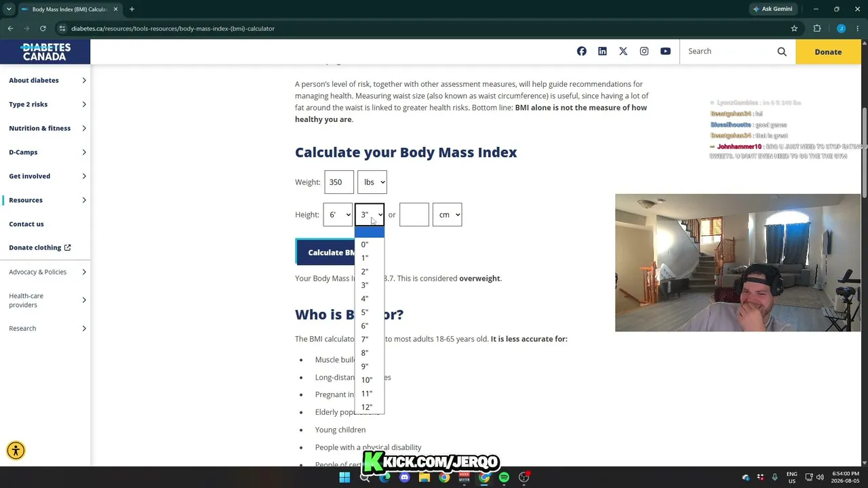This screenshot has width=868, height=488.
Task: Open the lbs weight unit dropdown
Action: pos(372,182)
